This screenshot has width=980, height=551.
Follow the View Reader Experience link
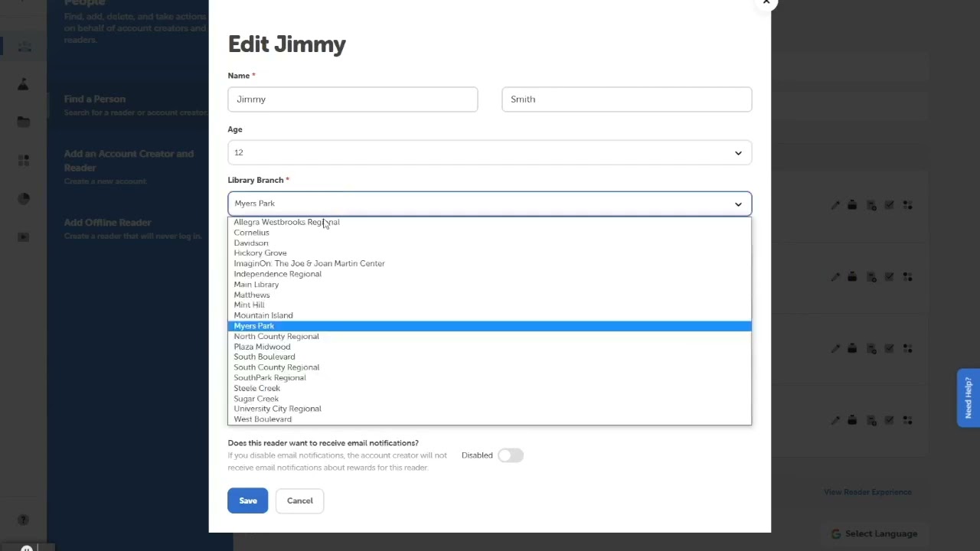[x=867, y=492]
